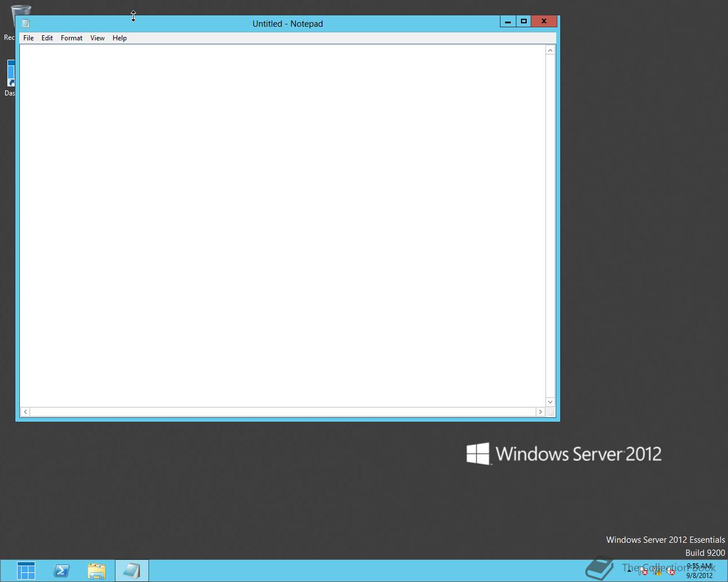Open the Help menu
The width and height of the screenshot is (728, 582).
[x=119, y=38]
